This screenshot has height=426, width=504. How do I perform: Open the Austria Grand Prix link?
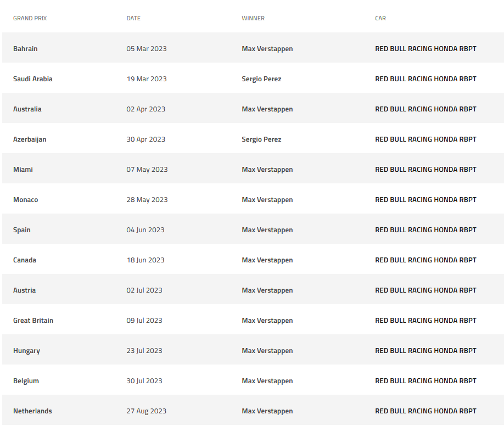click(x=25, y=290)
